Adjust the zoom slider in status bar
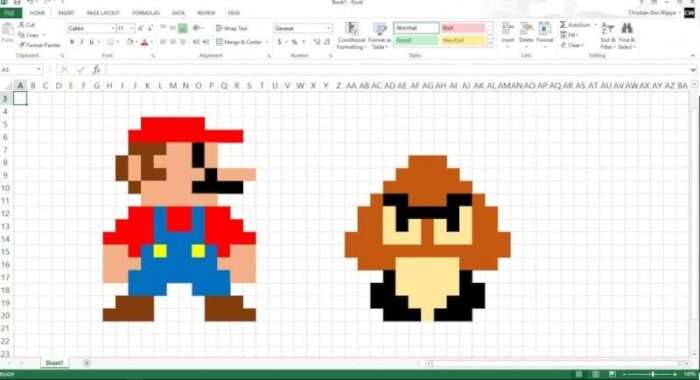Viewport: 700px width, 380px height. 653,374
